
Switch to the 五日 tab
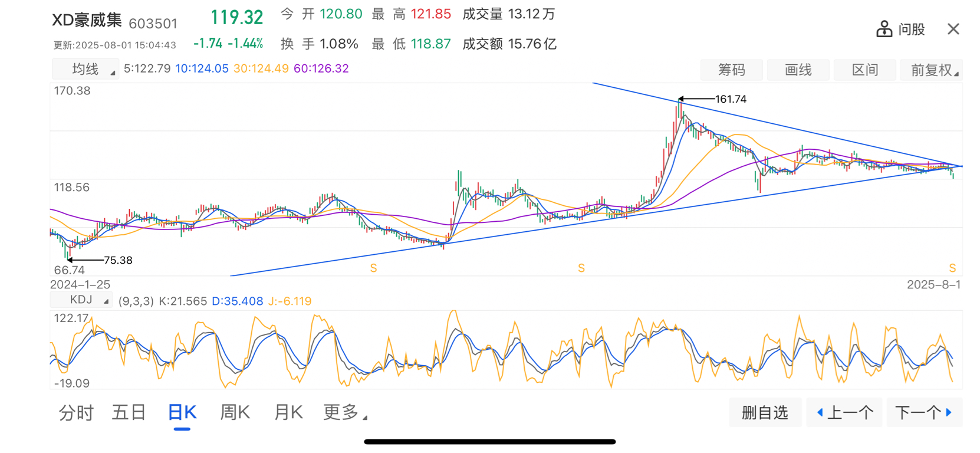tap(129, 412)
